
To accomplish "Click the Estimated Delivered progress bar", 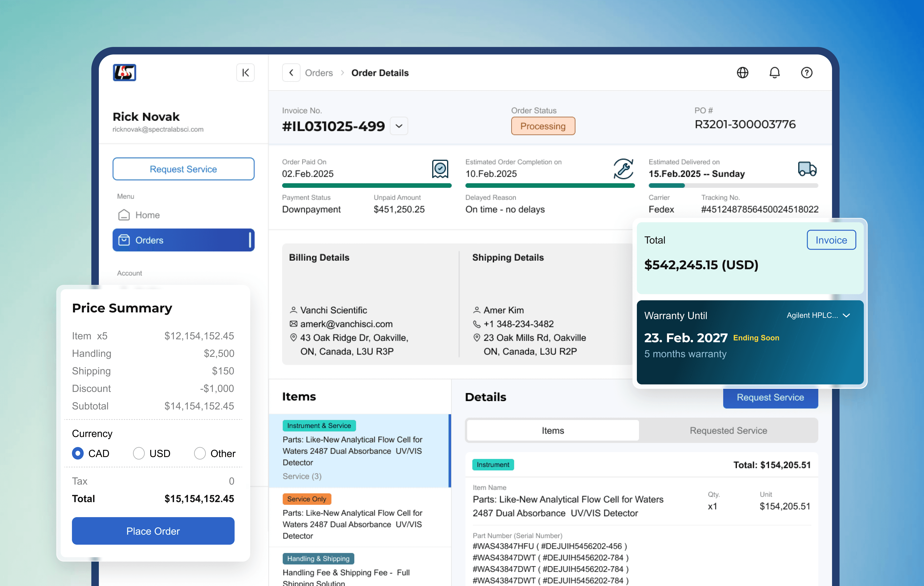I will point(733,186).
